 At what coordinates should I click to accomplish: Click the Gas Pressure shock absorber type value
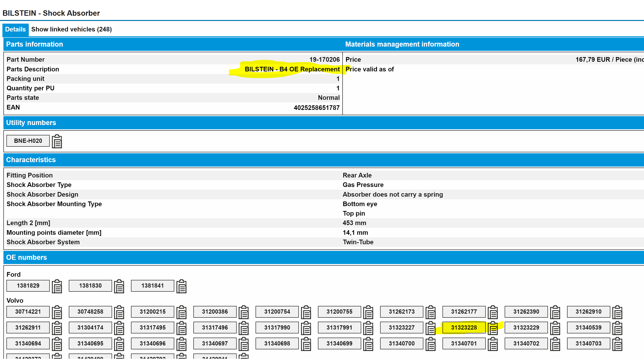[x=363, y=185]
